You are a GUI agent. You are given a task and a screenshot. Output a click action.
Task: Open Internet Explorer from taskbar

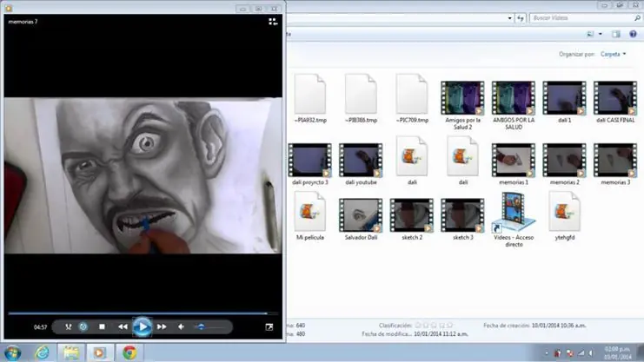pos(42,353)
